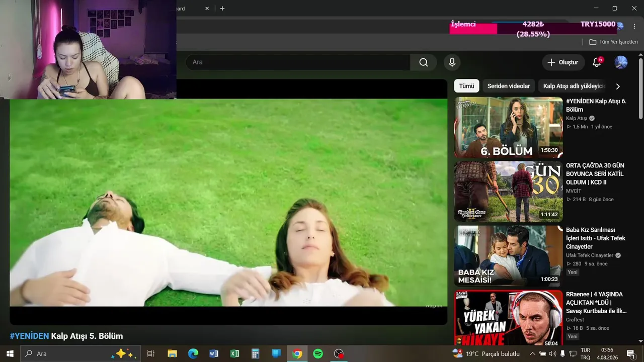
Task: Select the Tümü filter chip
Action: [466, 86]
